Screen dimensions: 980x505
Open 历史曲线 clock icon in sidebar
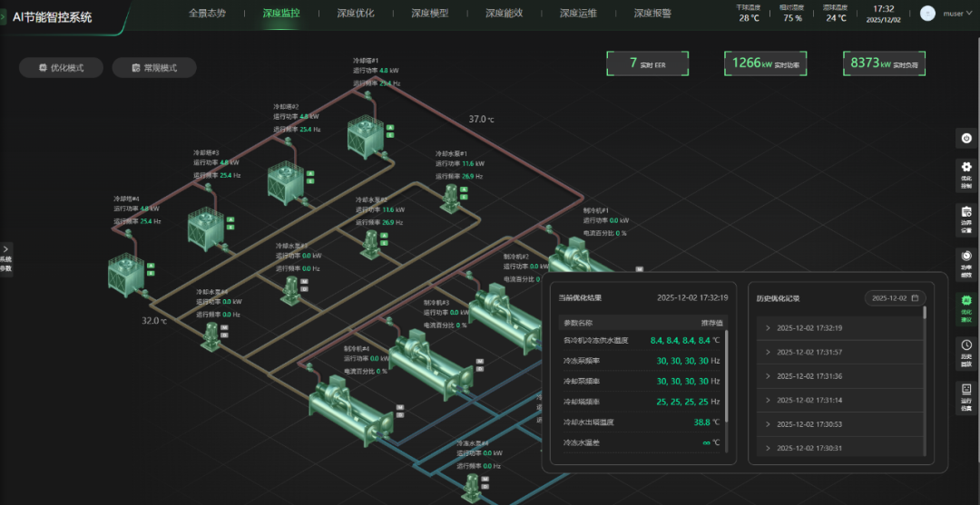[x=966, y=348]
